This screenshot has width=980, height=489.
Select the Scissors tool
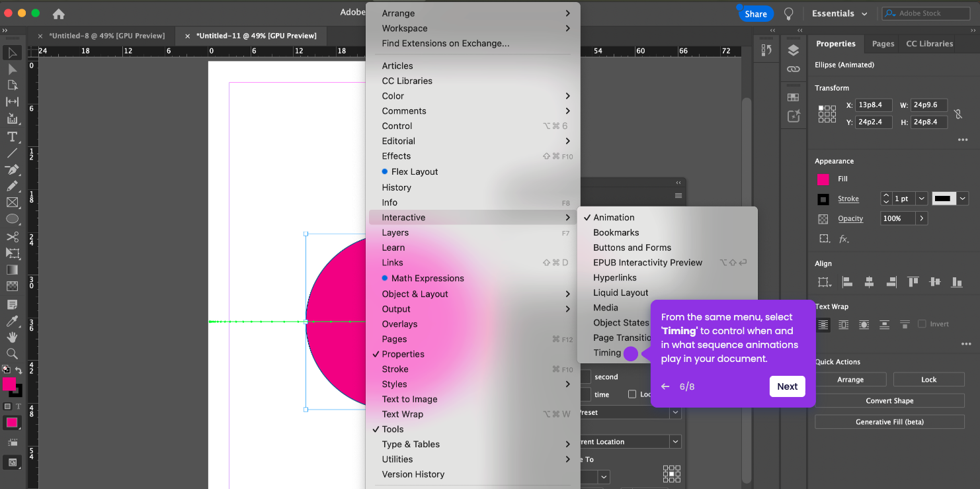12,236
